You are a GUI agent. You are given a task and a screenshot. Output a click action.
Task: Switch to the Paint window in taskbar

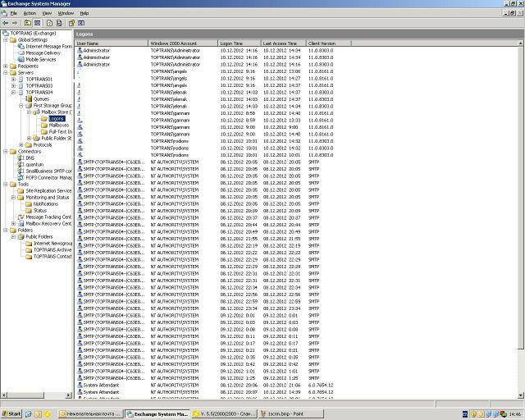291,414
